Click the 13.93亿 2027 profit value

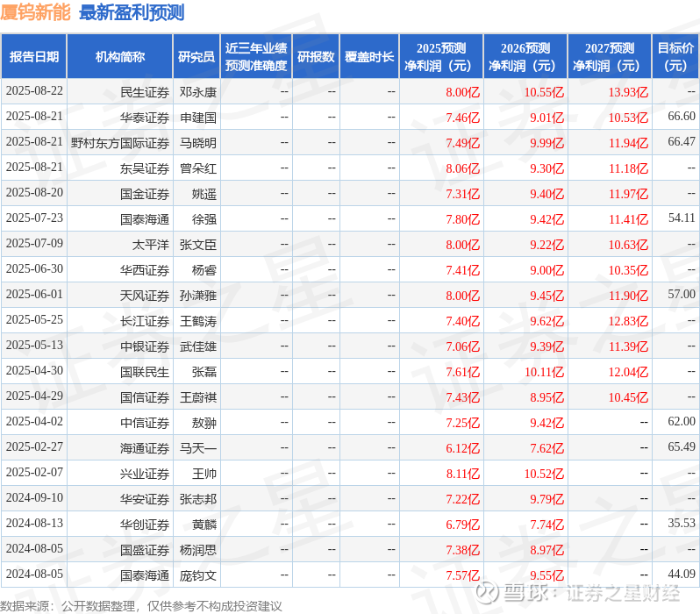629,92
